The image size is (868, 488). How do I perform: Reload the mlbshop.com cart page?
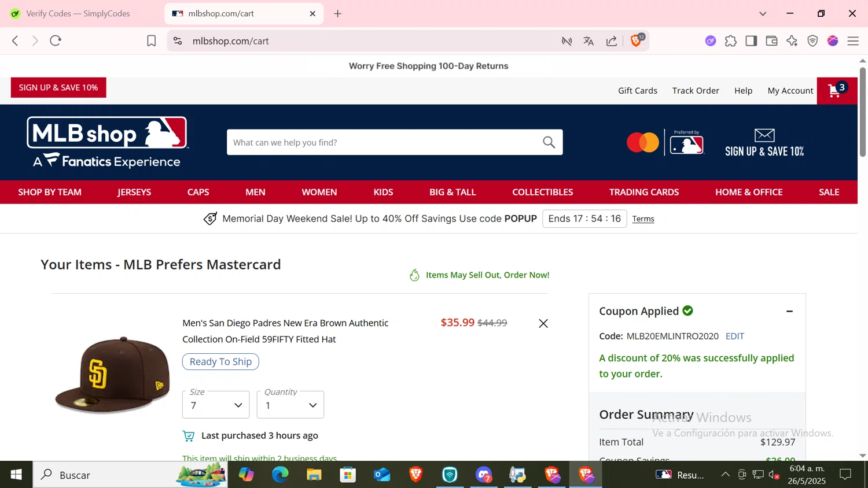(x=56, y=40)
